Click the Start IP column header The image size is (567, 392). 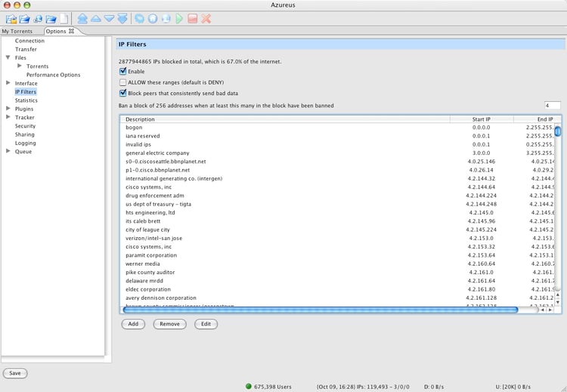[x=482, y=119]
